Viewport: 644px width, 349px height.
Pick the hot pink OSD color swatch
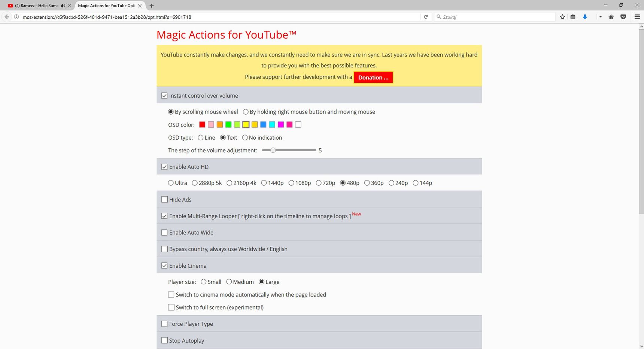pos(289,125)
